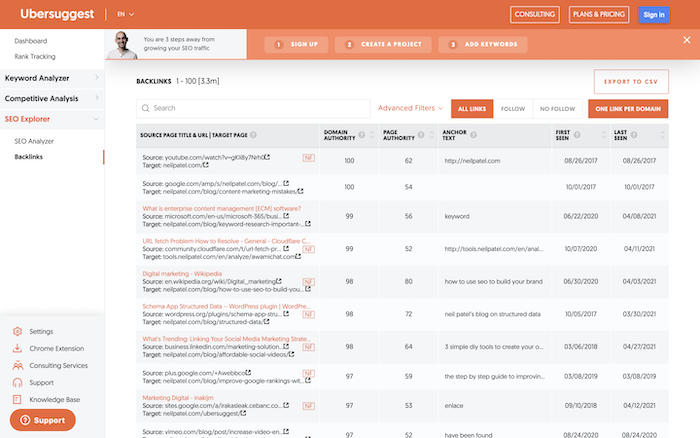The image size is (700, 438).
Task: Select the All Links filter
Action: point(472,109)
